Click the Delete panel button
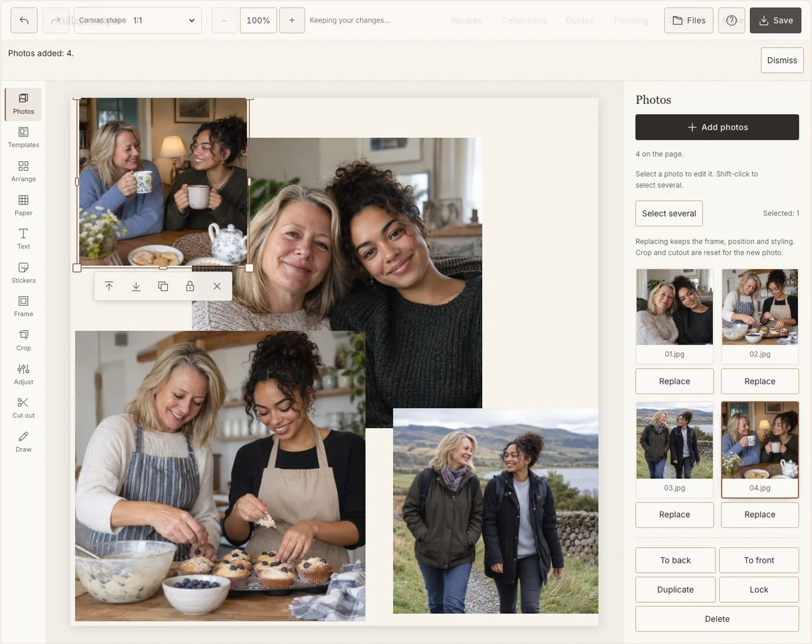The height and width of the screenshot is (644, 812). point(717,619)
